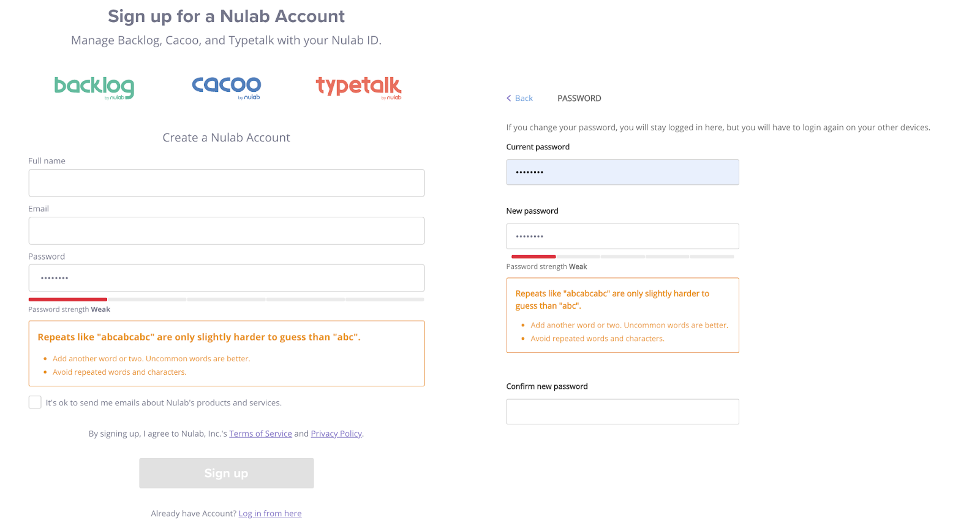The height and width of the screenshot is (526, 980).
Task: Click the signup password strength meter bar
Action: coord(227,299)
